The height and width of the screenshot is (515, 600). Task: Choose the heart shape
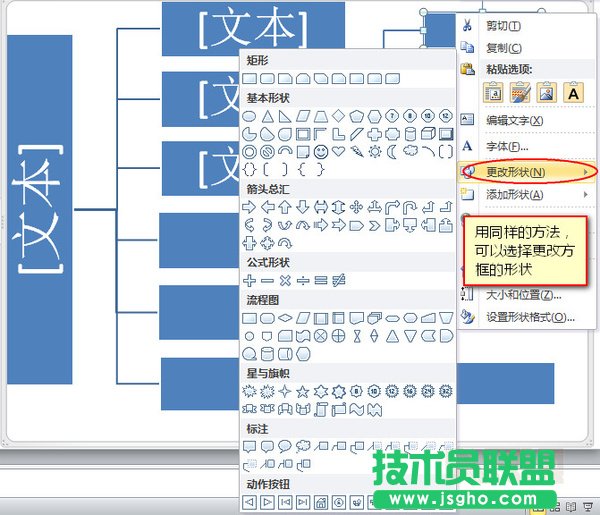[338, 151]
